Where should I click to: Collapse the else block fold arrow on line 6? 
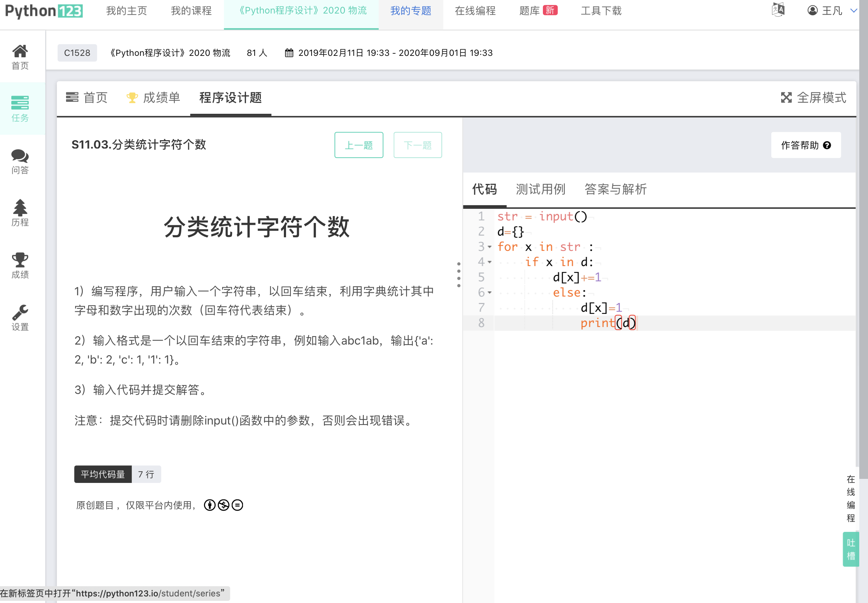[x=490, y=293]
